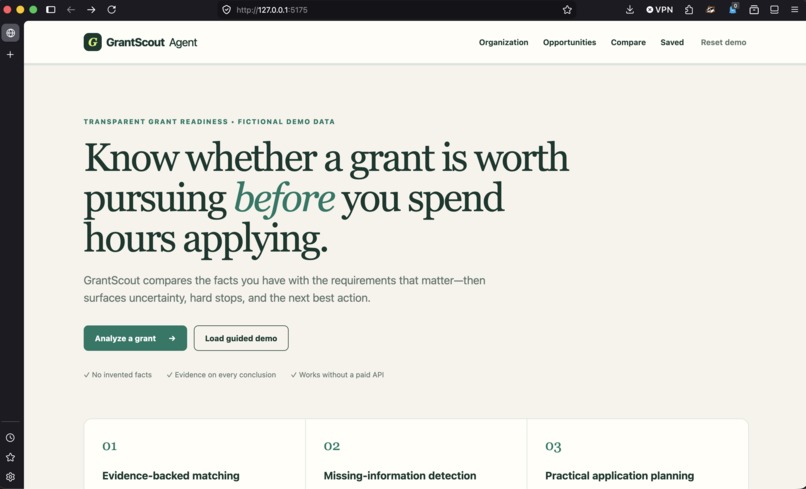This screenshot has width=806, height=489.
Task: Click the Evidence-backed matching card heading
Action: 171,476
